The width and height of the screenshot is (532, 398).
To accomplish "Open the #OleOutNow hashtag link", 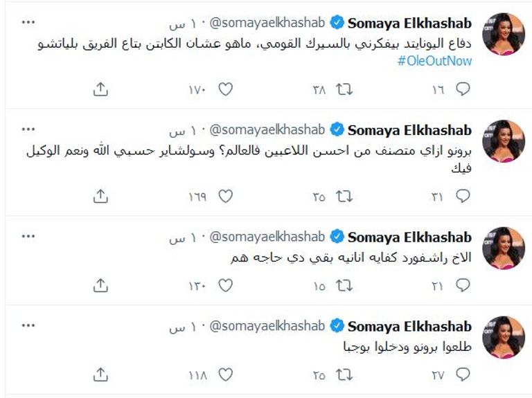I will (x=434, y=61).
